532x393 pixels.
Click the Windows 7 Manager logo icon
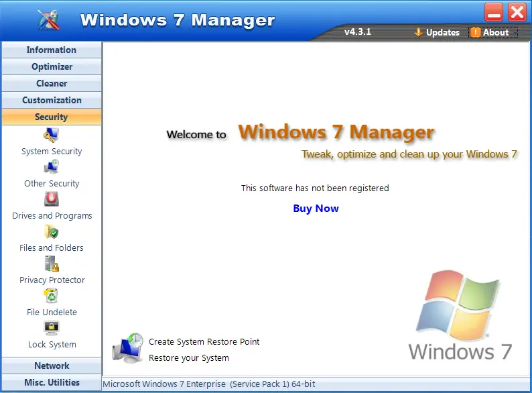point(48,19)
